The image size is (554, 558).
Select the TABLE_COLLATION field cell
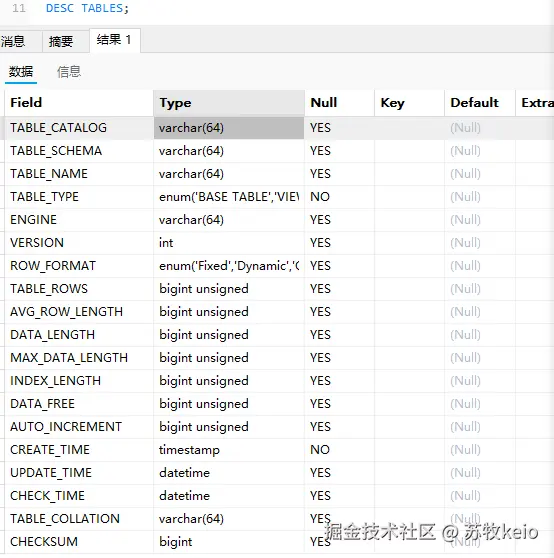(79, 519)
